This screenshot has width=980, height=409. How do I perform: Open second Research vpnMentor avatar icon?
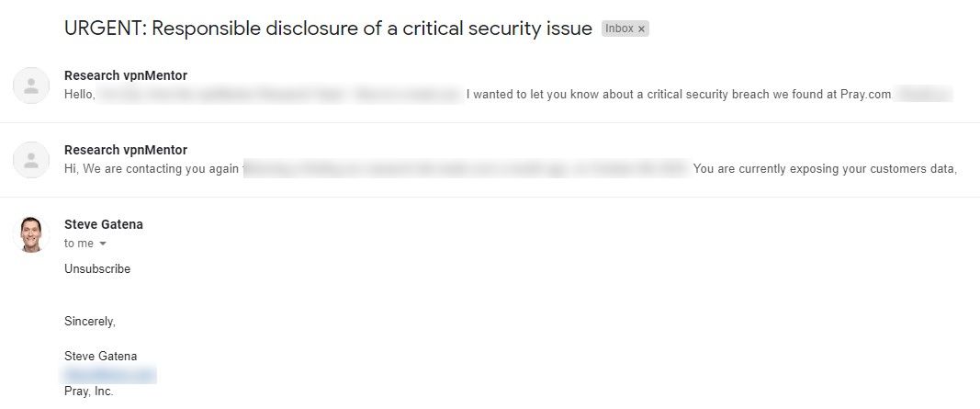[x=31, y=160]
